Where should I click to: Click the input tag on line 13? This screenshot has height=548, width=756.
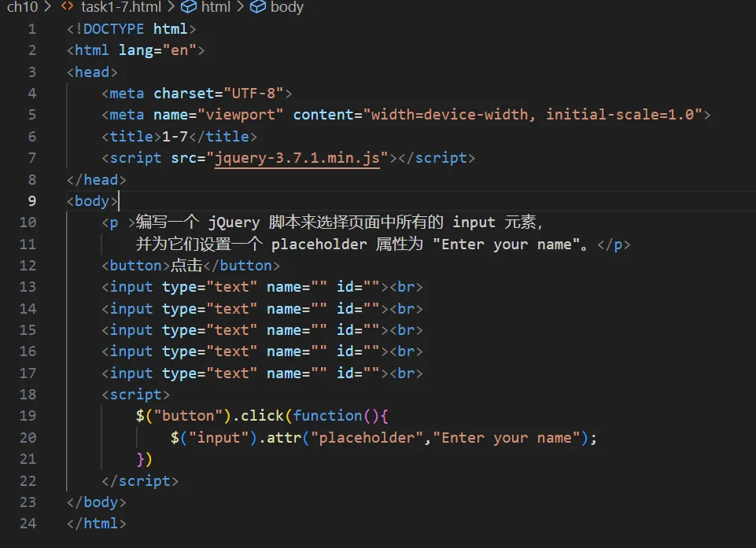pos(131,287)
